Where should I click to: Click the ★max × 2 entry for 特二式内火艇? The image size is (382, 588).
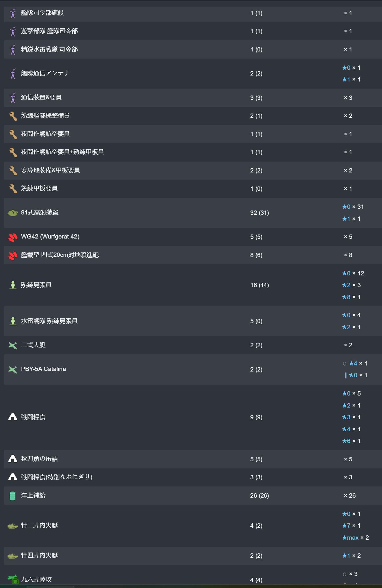pyautogui.click(x=355, y=538)
